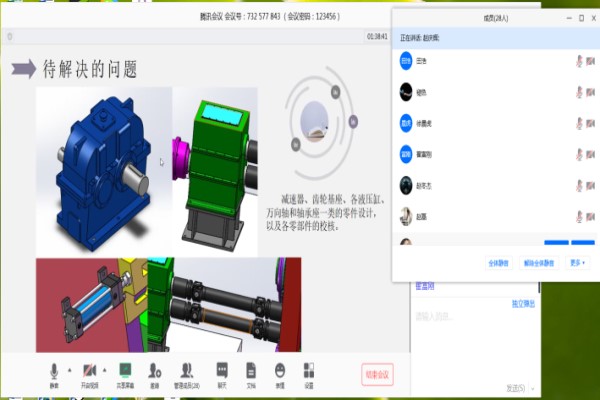Open the 更多 dropdown in members panel

point(578,263)
